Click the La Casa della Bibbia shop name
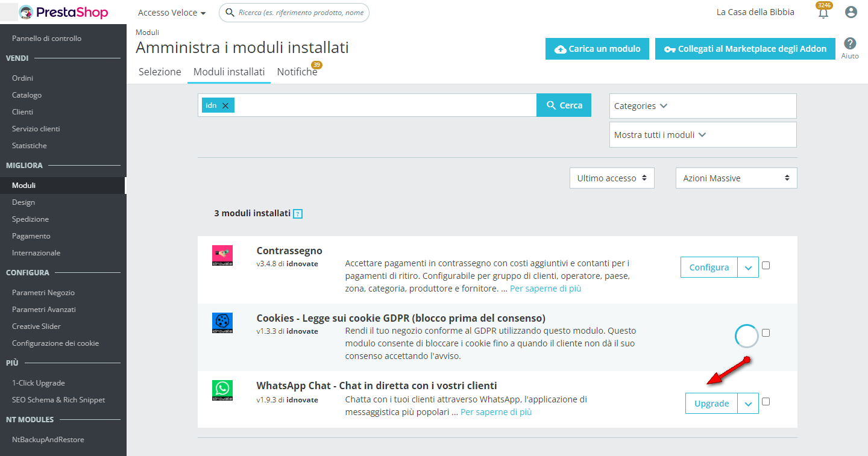The width and height of the screenshot is (868, 456). pyautogui.click(x=755, y=12)
